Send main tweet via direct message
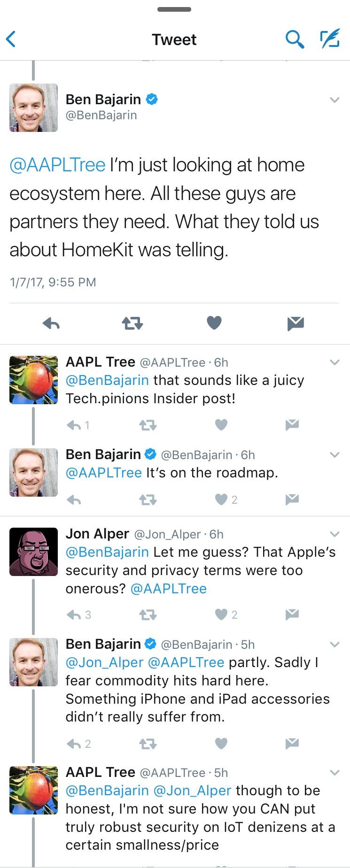 (x=296, y=323)
